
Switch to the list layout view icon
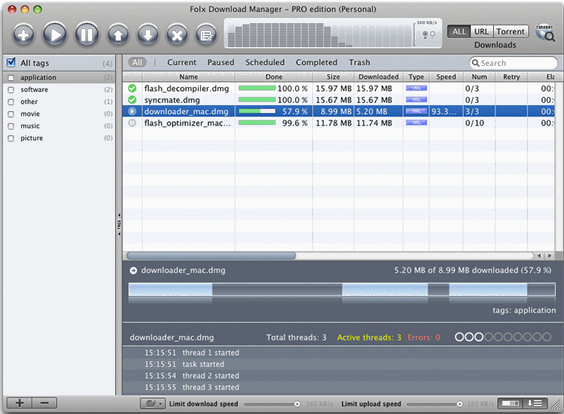(535, 403)
